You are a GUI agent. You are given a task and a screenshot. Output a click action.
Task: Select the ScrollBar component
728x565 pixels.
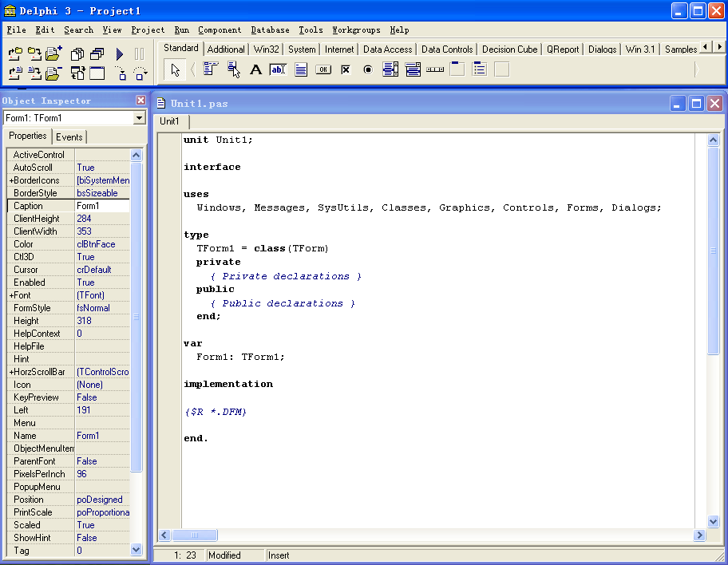click(435, 69)
